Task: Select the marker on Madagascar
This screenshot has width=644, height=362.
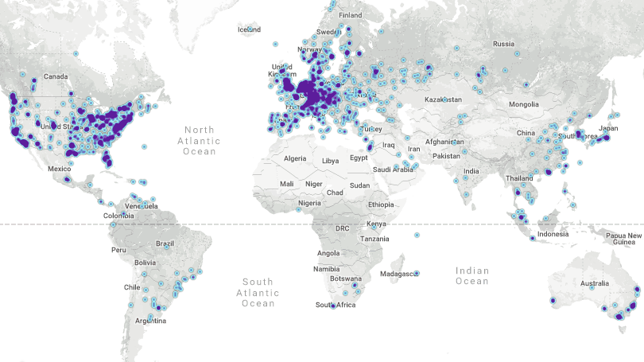Action: point(417,274)
